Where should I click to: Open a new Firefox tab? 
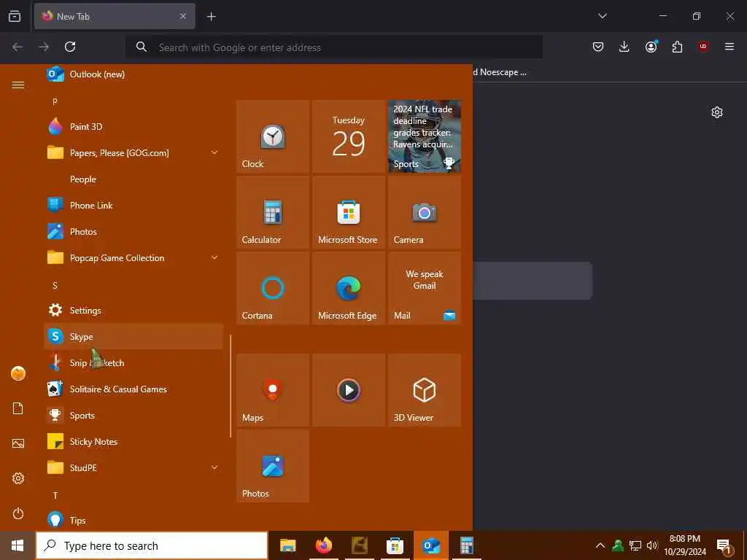click(x=211, y=17)
